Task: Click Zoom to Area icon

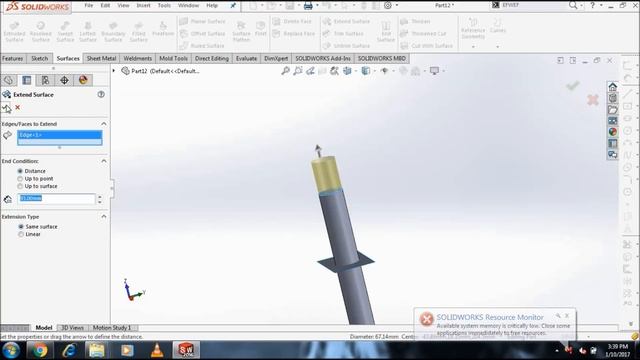Action: click(x=298, y=71)
